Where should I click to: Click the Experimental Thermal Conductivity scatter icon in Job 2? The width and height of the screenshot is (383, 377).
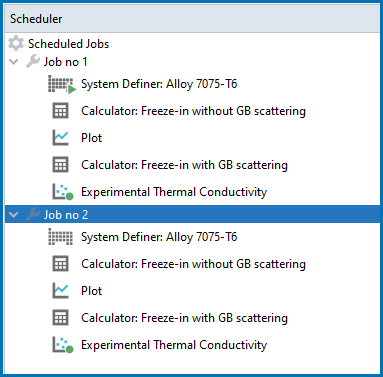[63, 345]
